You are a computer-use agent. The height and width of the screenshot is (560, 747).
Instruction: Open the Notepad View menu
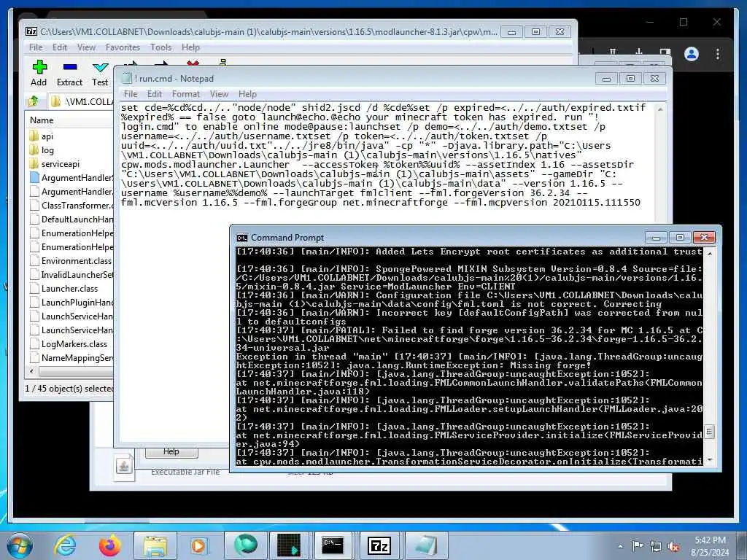point(219,94)
